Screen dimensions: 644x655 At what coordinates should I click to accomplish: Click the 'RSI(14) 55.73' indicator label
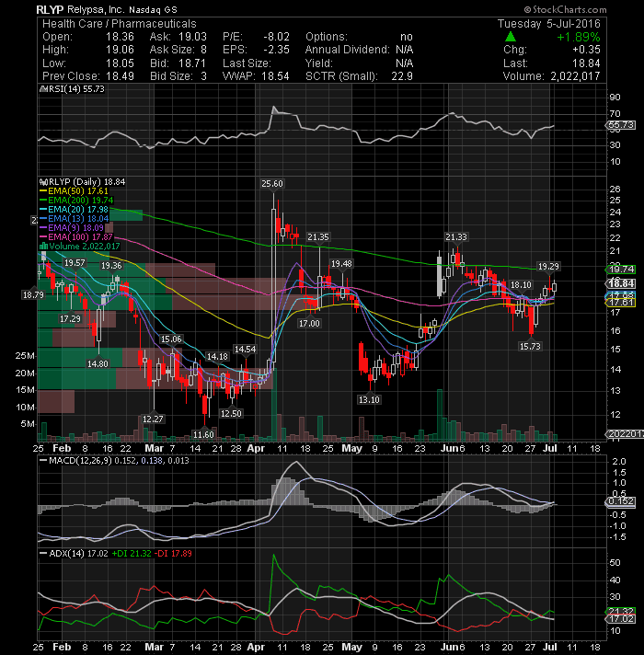pyautogui.click(x=75, y=89)
